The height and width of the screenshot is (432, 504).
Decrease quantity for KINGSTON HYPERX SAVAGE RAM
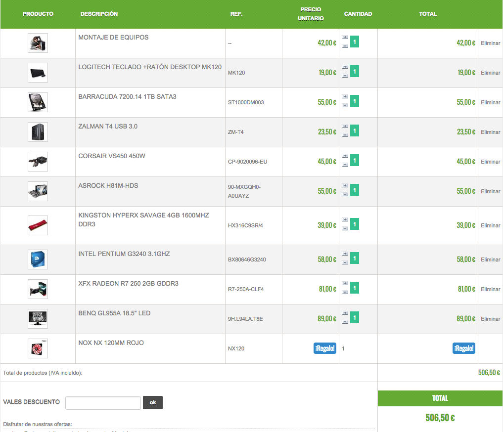pyautogui.click(x=345, y=228)
